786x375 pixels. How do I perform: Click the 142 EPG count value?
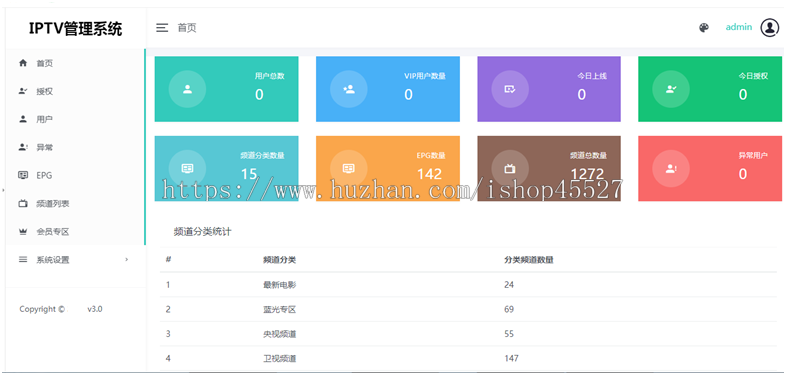click(x=430, y=173)
